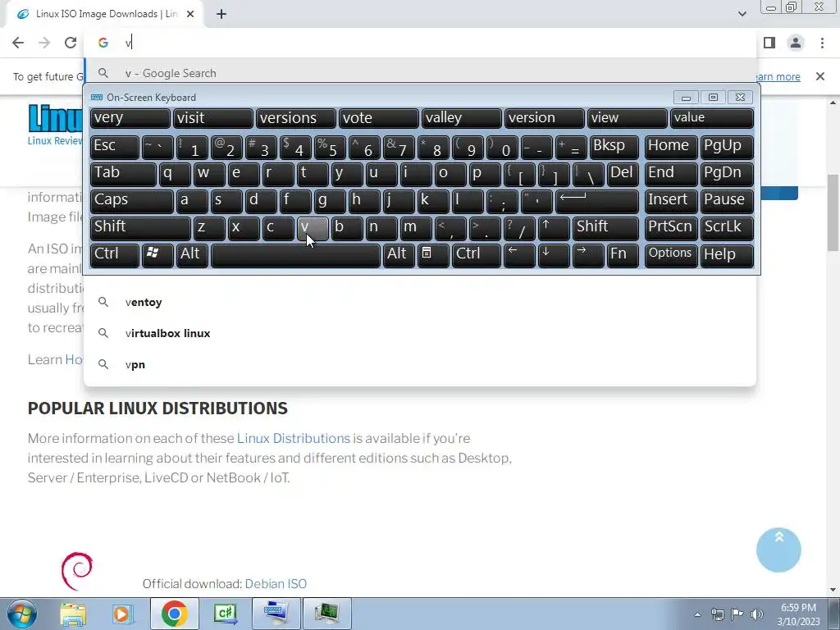This screenshot has height=630, width=840.
Task: Reload the current page
Action: [x=71, y=43]
